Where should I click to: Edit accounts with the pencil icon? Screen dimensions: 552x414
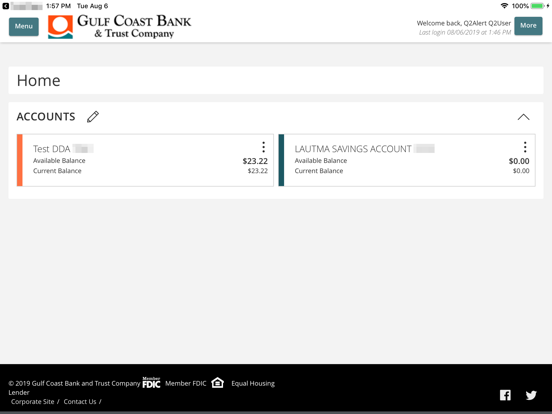tap(93, 117)
